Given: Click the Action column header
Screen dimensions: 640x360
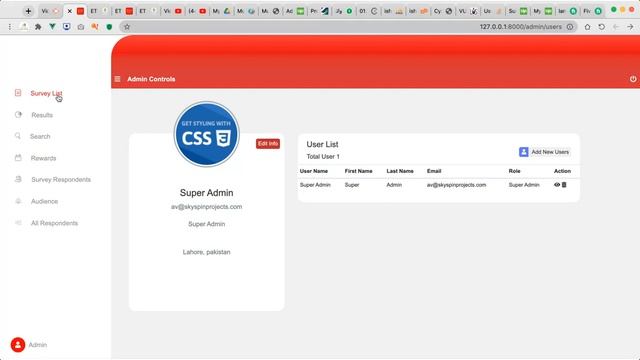Looking at the screenshot, I should coord(562,171).
